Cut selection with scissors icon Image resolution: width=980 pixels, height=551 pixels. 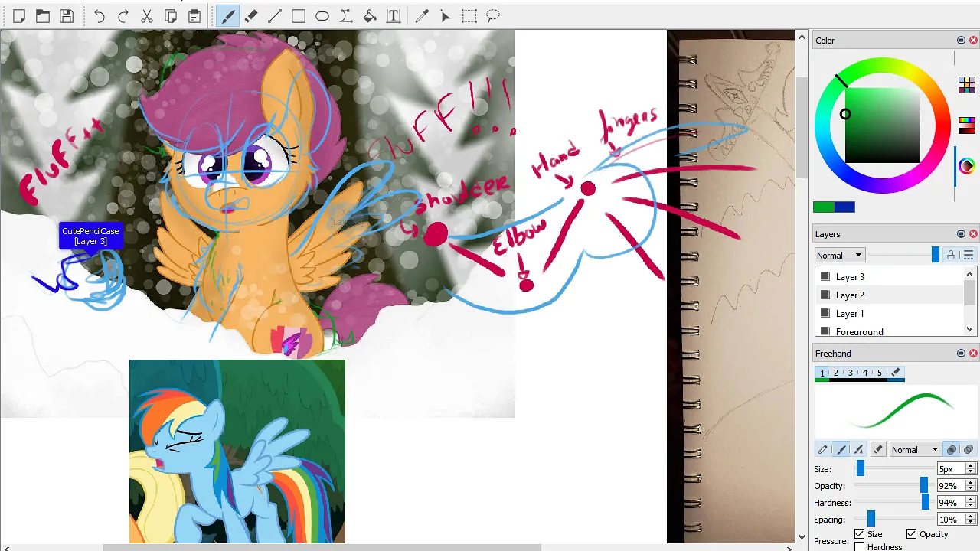point(147,16)
